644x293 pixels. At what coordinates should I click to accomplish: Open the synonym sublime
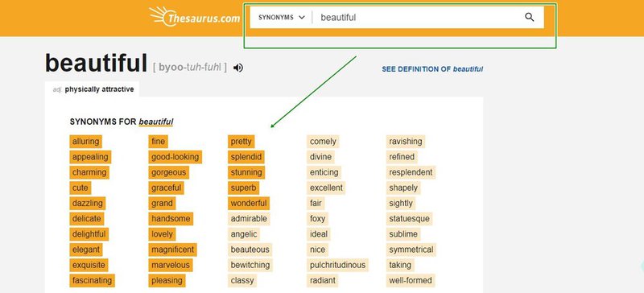pos(403,234)
